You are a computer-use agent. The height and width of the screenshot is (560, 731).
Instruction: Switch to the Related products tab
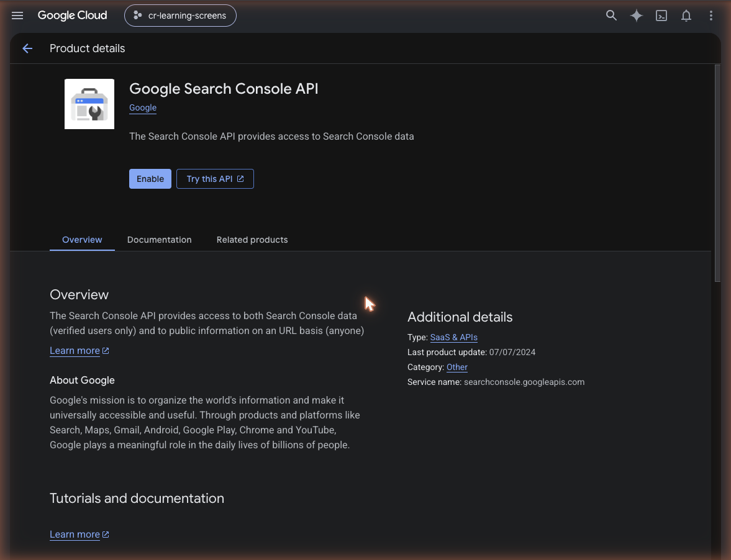click(252, 240)
